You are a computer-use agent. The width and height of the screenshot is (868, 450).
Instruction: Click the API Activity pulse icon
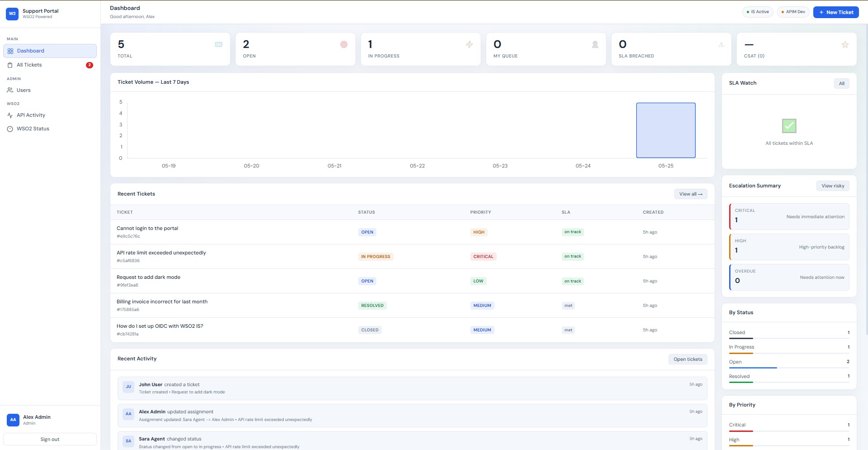point(10,115)
